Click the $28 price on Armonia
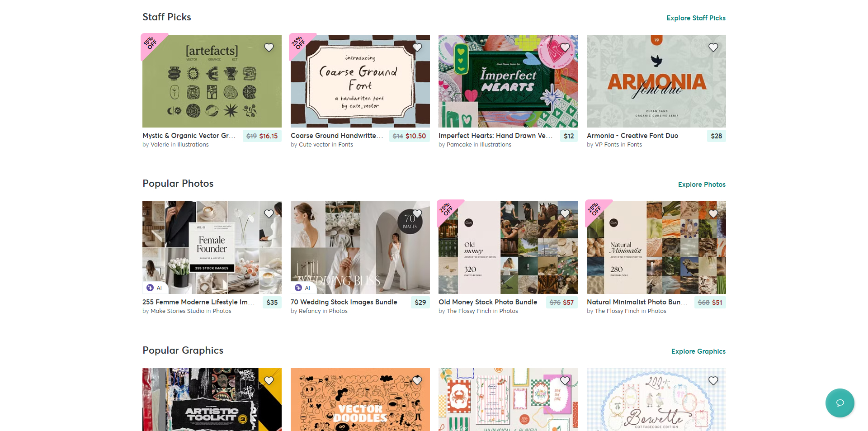Viewport: 868px width, 431px height. (717, 136)
